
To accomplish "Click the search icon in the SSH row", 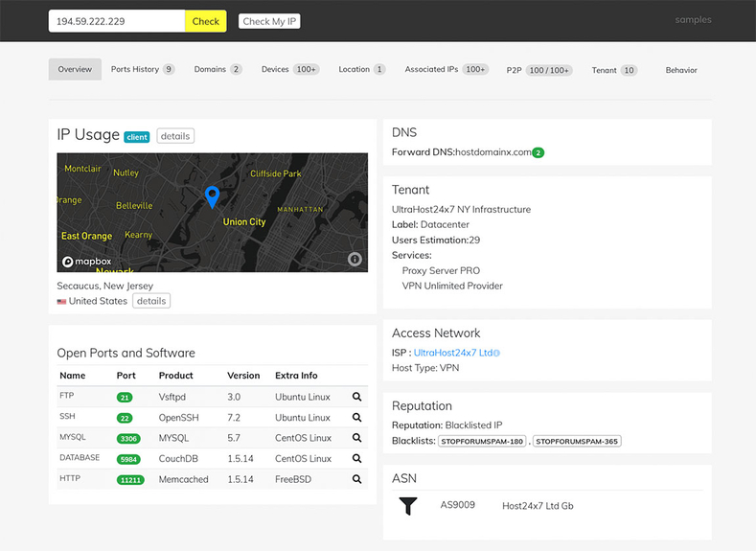I will point(356,417).
